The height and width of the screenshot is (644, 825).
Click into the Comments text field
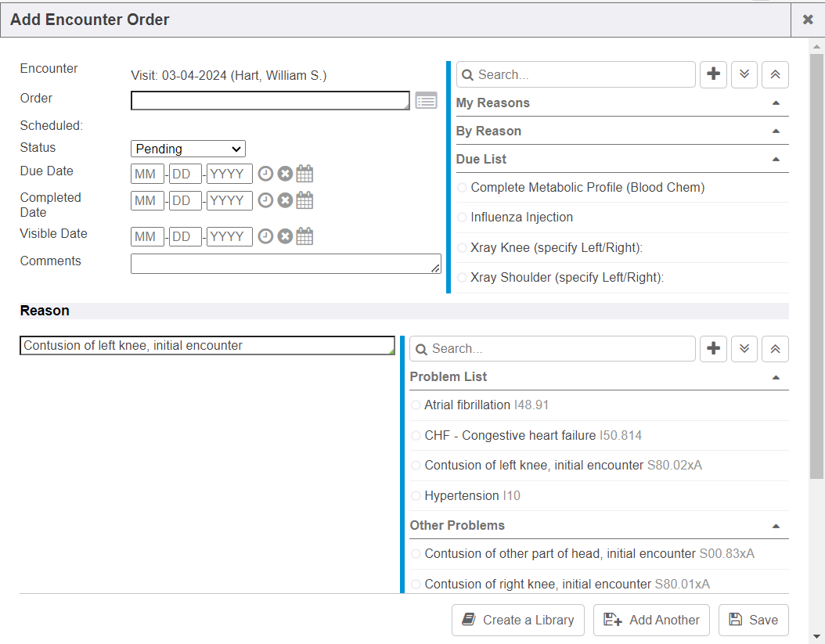285,264
